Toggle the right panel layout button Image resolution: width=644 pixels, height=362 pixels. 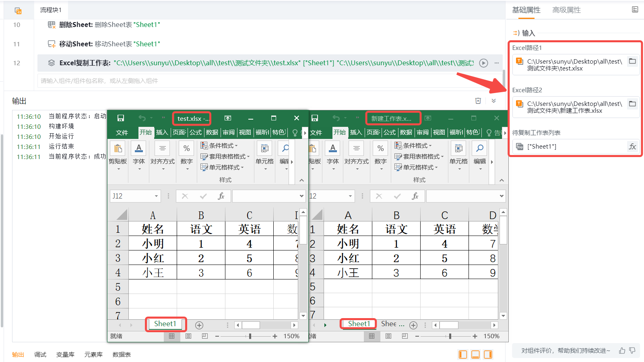coord(488,354)
